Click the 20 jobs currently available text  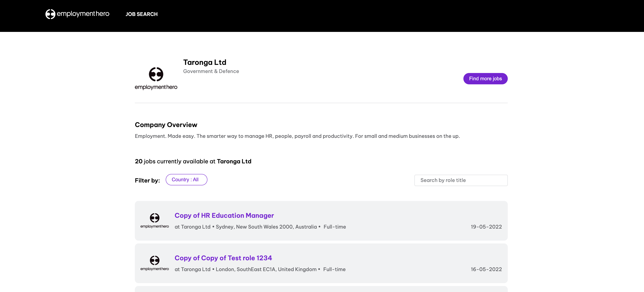(x=193, y=161)
